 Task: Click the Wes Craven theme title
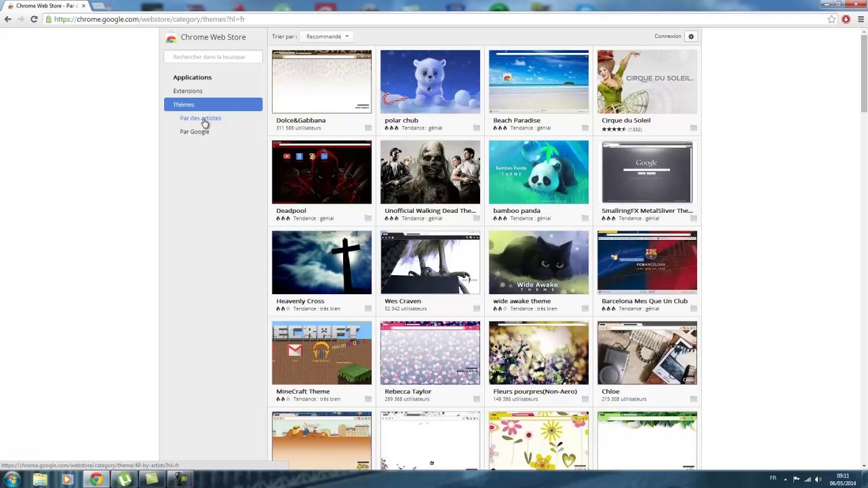pyautogui.click(x=403, y=301)
